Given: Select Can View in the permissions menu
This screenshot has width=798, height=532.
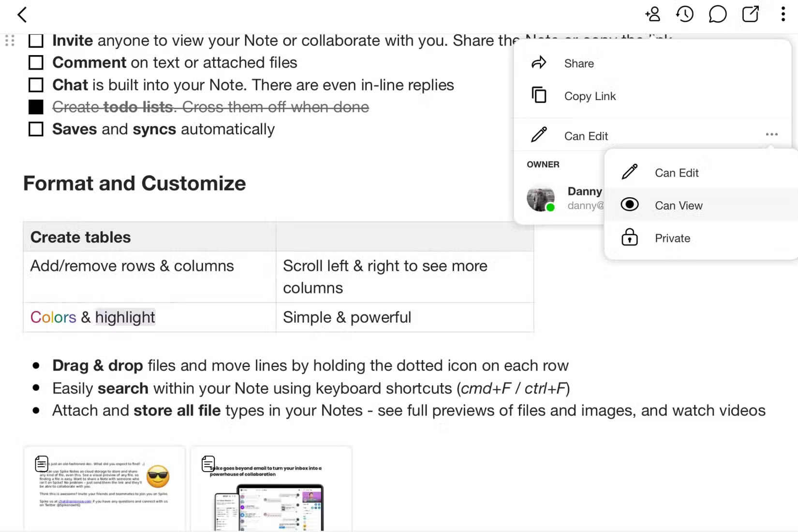Looking at the screenshot, I should (679, 205).
